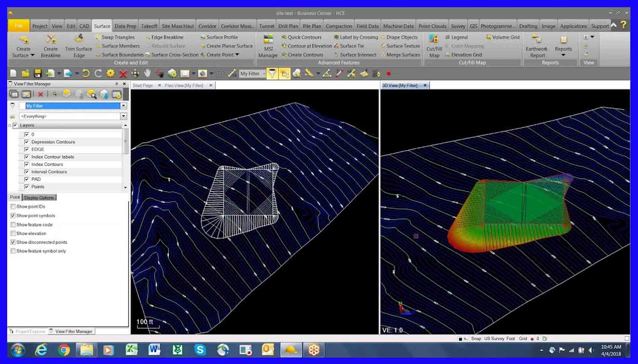
Task: Open the My Filter dropdown
Action: pos(123,106)
